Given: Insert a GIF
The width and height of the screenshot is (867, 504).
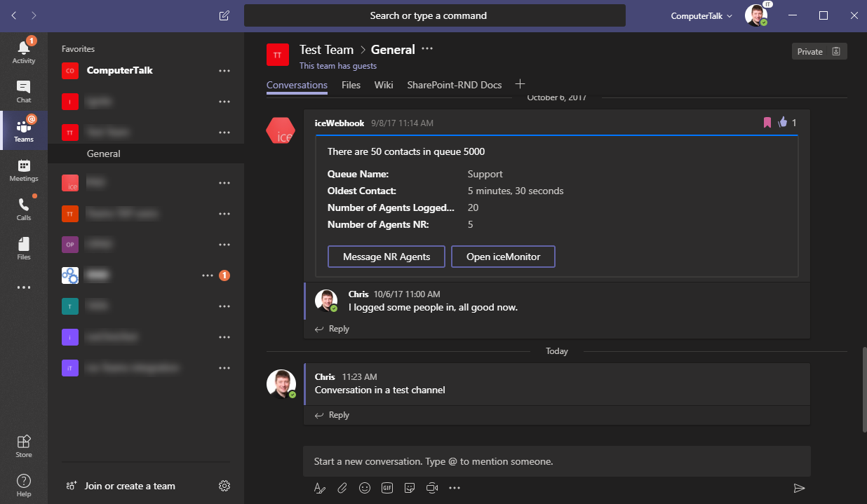Looking at the screenshot, I should point(387,488).
